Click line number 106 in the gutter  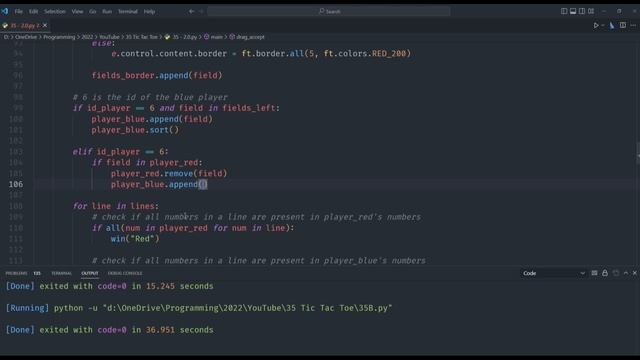point(16,184)
